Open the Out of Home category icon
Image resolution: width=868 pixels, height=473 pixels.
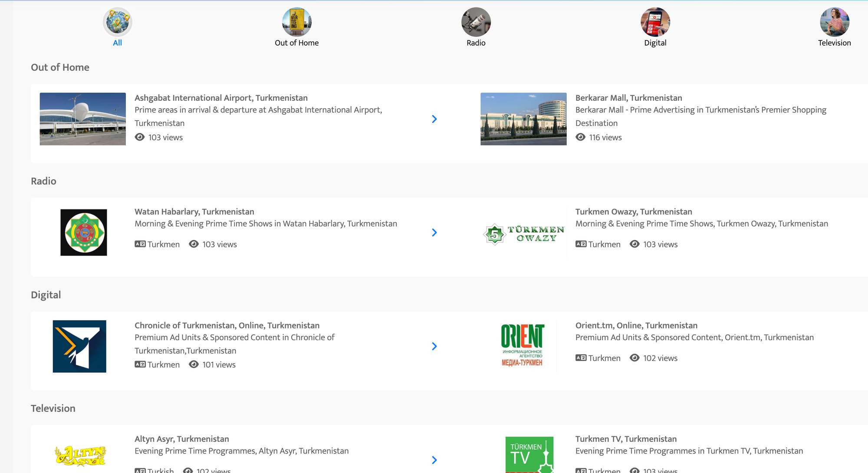coord(296,22)
